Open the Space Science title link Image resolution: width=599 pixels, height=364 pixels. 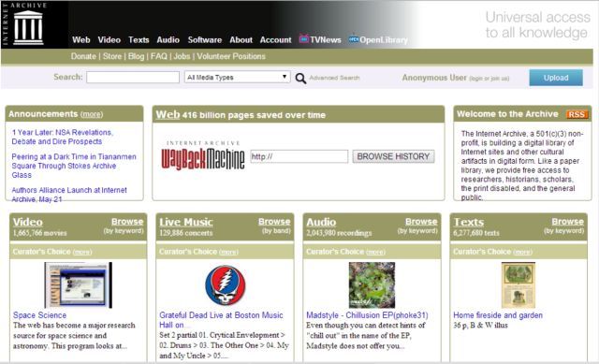pos(39,315)
